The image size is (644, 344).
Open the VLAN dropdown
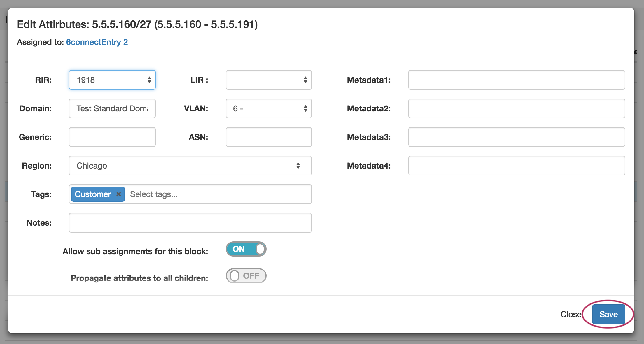pos(269,108)
